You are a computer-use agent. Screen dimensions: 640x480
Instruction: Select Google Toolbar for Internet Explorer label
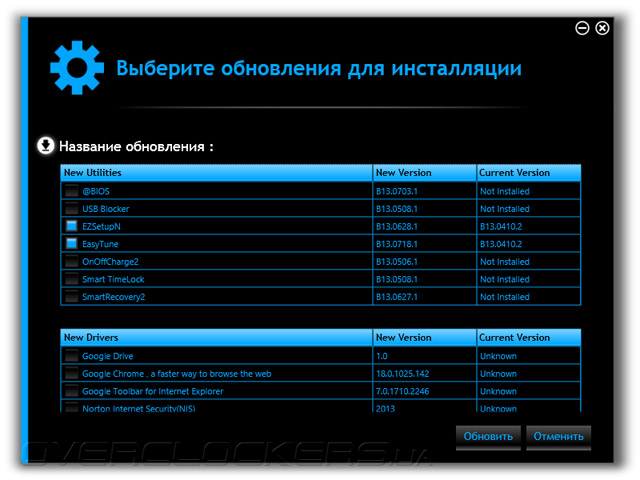click(153, 391)
